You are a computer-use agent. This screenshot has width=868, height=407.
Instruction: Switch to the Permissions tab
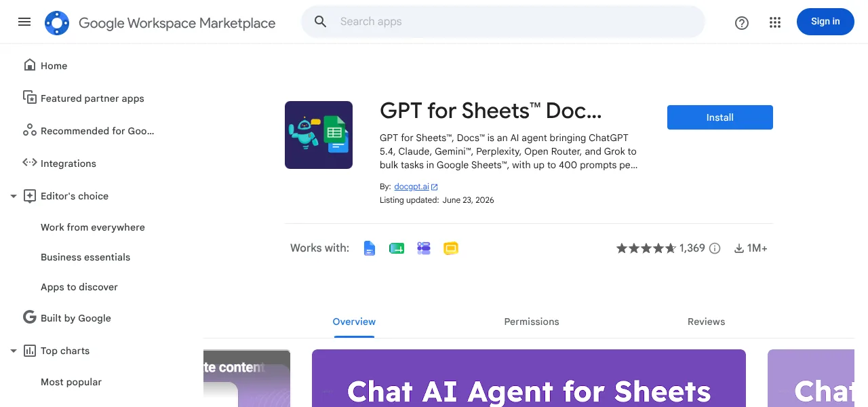532,322
